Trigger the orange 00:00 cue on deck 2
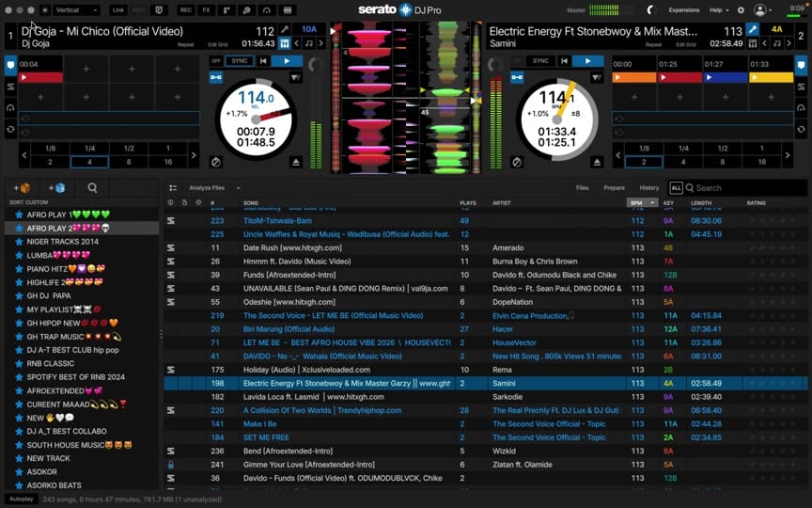Screen dimensions: 812x508 (633, 77)
